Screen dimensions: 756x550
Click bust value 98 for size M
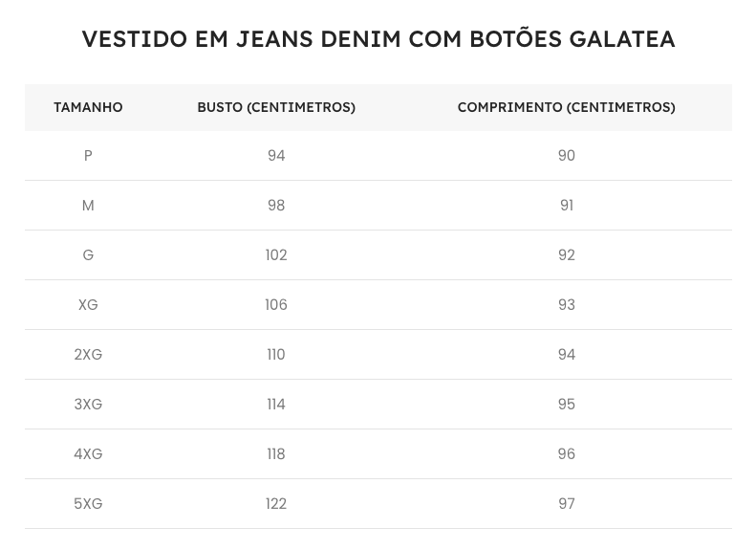coord(276,206)
